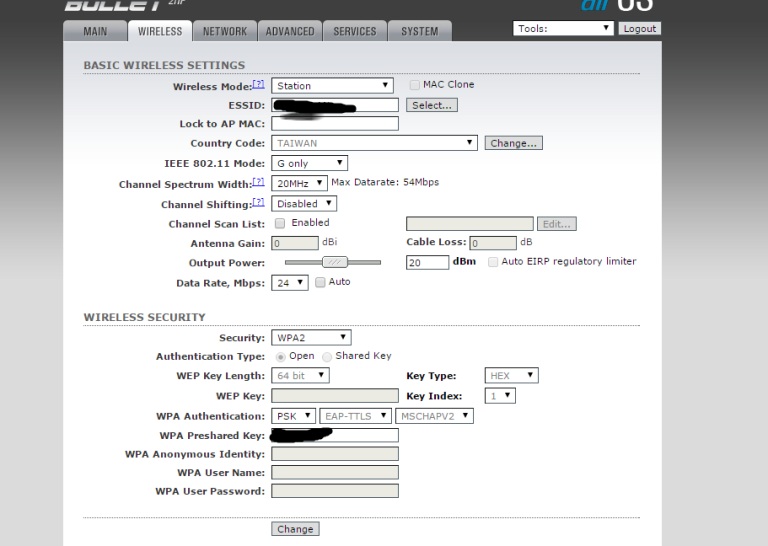Open help link next to Wireless Mode
768x546 pixels.
pos(258,84)
